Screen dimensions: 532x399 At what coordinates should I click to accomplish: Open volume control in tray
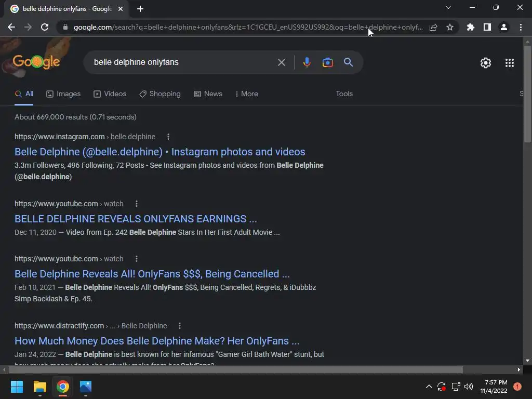click(469, 387)
